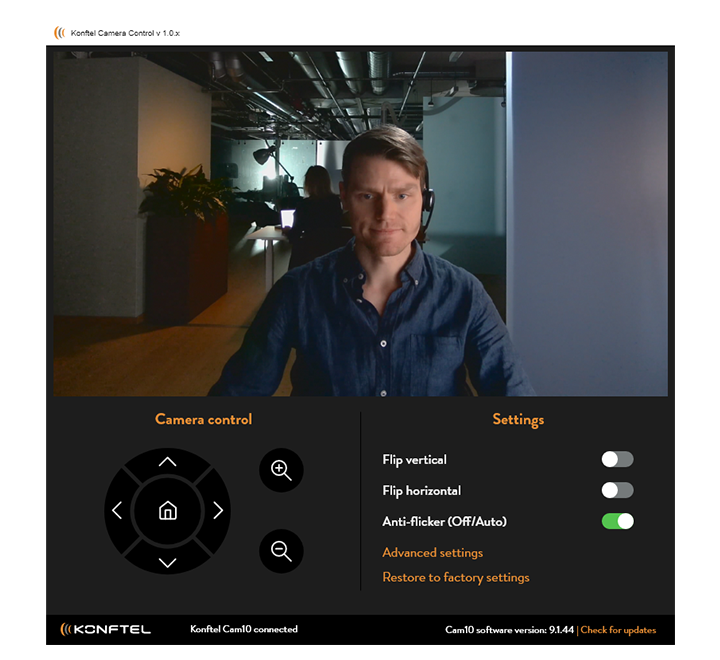The width and height of the screenshot is (720, 660).
Task: Pan the camera left using the left arrow
Action: click(117, 511)
